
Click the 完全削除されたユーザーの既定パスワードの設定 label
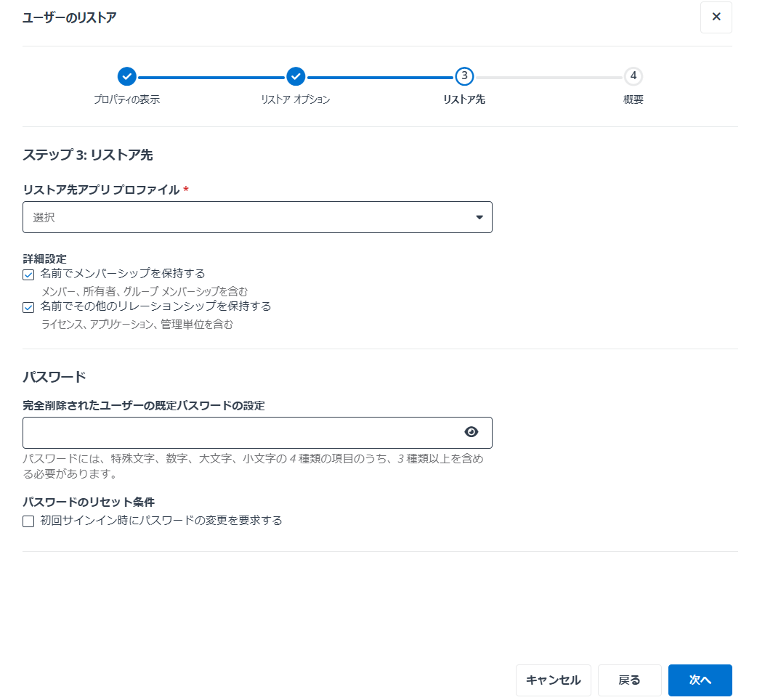tap(144, 406)
